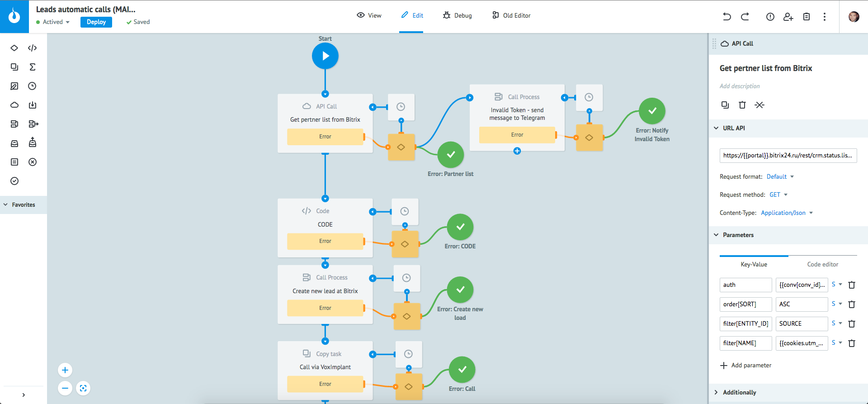The image size is (868, 404).
Task: Click the code node icon in left palette
Action: pyautogui.click(x=32, y=48)
